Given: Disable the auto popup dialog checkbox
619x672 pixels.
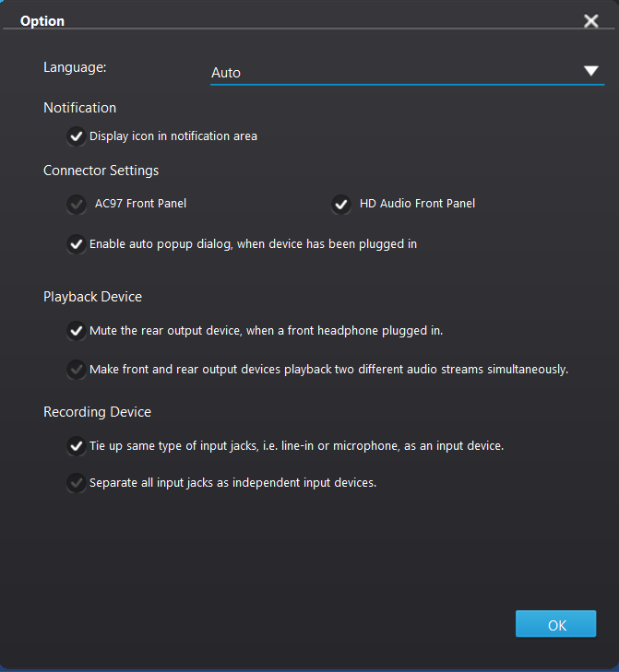Looking at the screenshot, I should pos(77,244).
